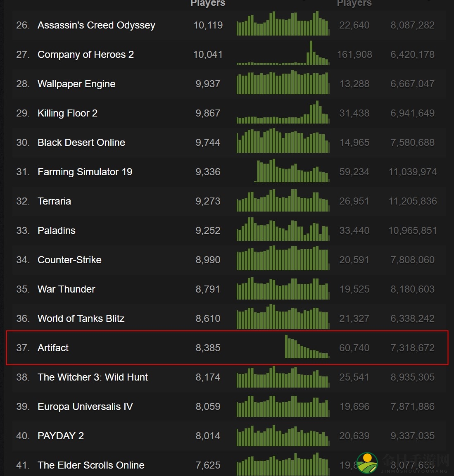Select peak players value 31,438
The width and height of the screenshot is (454, 476).
pyautogui.click(x=354, y=113)
